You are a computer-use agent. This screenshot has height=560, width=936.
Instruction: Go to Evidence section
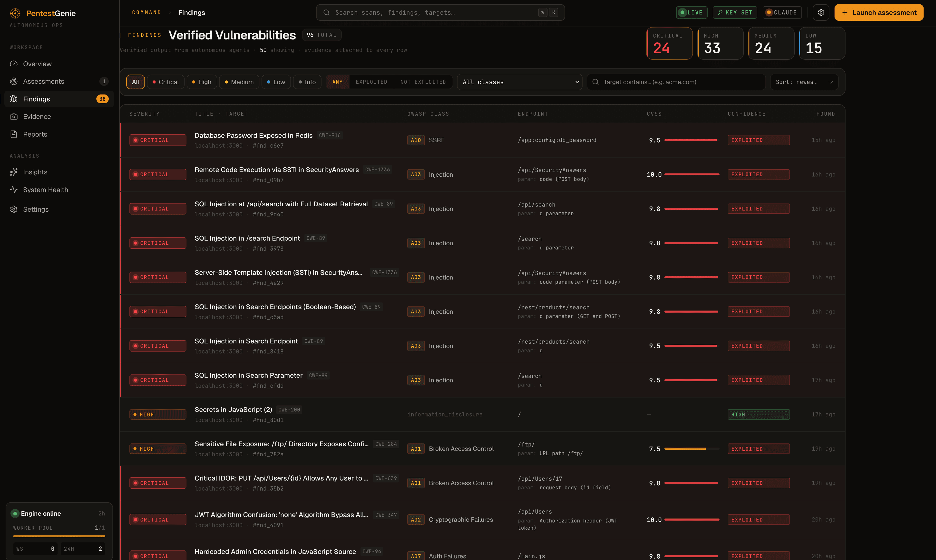pos(59,117)
